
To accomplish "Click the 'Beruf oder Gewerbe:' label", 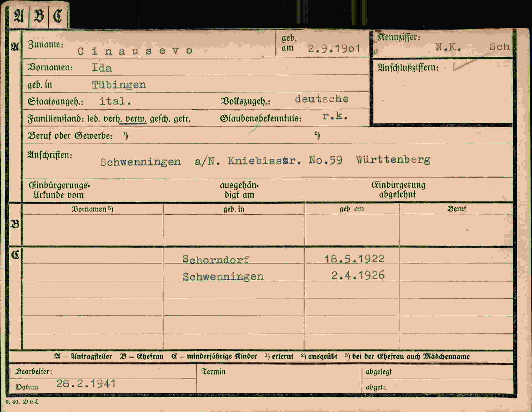I will 70,136.
